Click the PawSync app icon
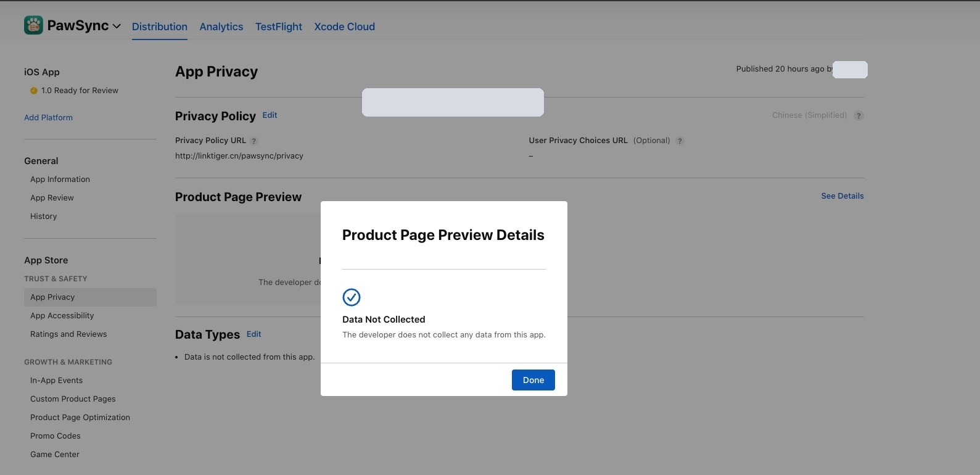Screen dimensions: 980x475 pos(33,25)
